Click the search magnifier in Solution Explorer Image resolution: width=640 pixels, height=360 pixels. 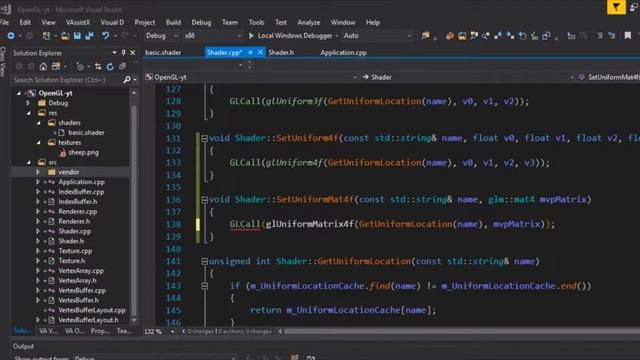coord(127,80)
